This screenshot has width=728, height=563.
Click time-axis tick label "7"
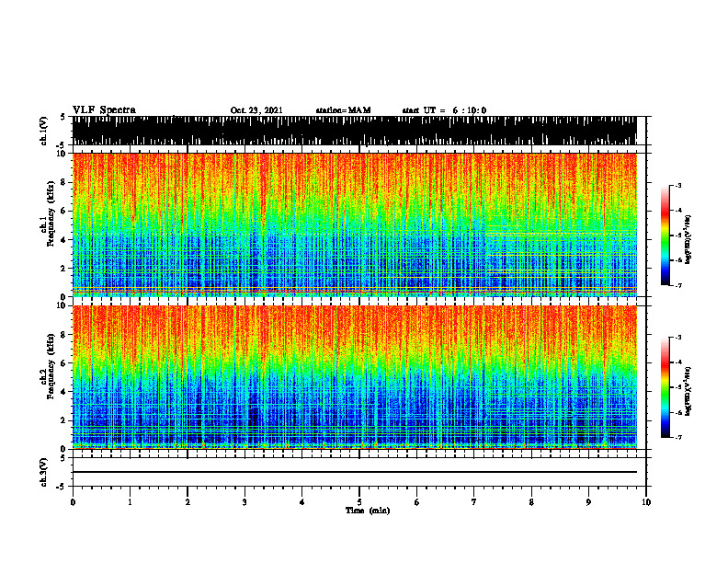(x=474, y=502)
